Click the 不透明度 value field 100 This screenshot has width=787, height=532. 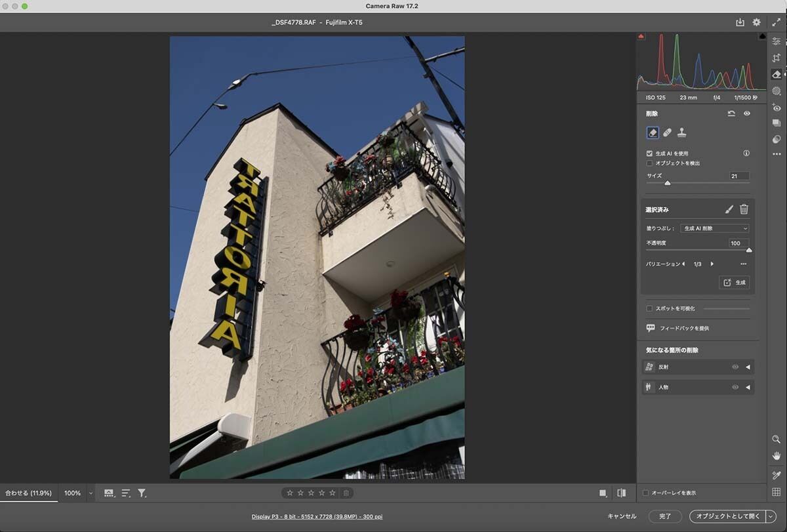739,243
